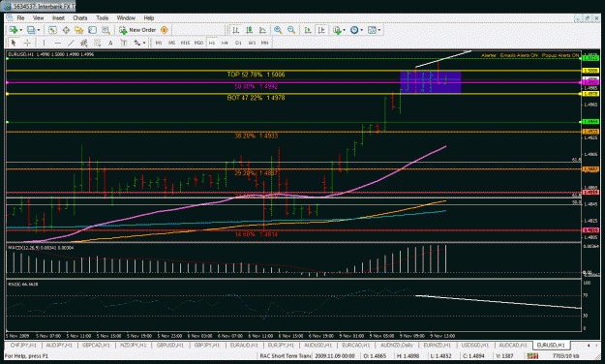Select the Text Label tool
Screen dimensions: 605x364
[124, 43]
